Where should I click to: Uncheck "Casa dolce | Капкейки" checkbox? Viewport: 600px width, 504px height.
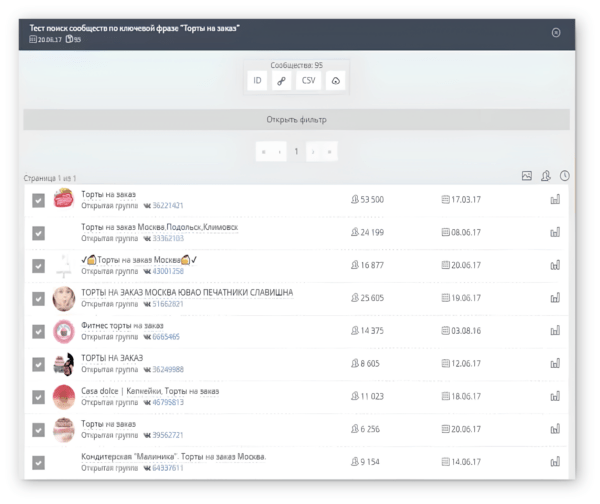point(38,397)
